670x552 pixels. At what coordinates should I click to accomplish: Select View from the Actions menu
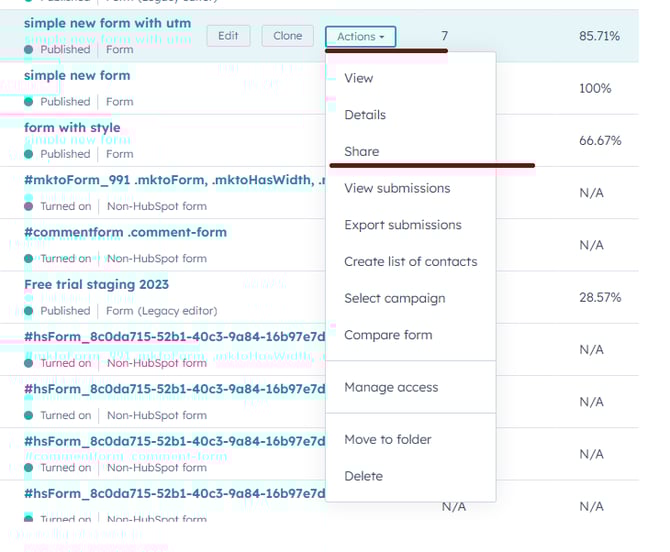[358, 78]
